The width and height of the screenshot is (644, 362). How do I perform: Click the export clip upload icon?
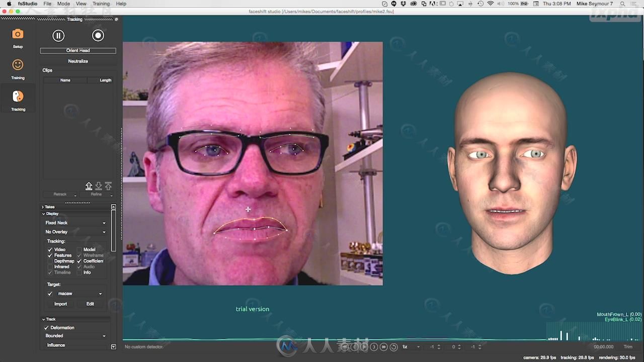click(89, 186)
